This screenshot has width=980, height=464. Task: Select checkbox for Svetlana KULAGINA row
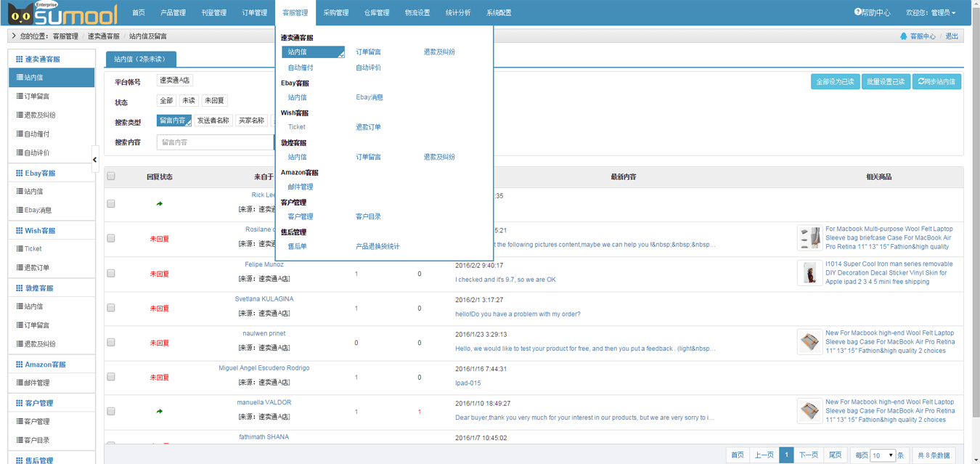coord(111,308)
